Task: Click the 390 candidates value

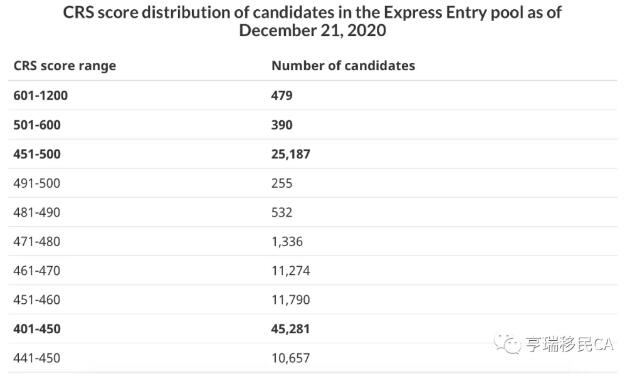Action: pyautogui.click(x=282, y=125)
